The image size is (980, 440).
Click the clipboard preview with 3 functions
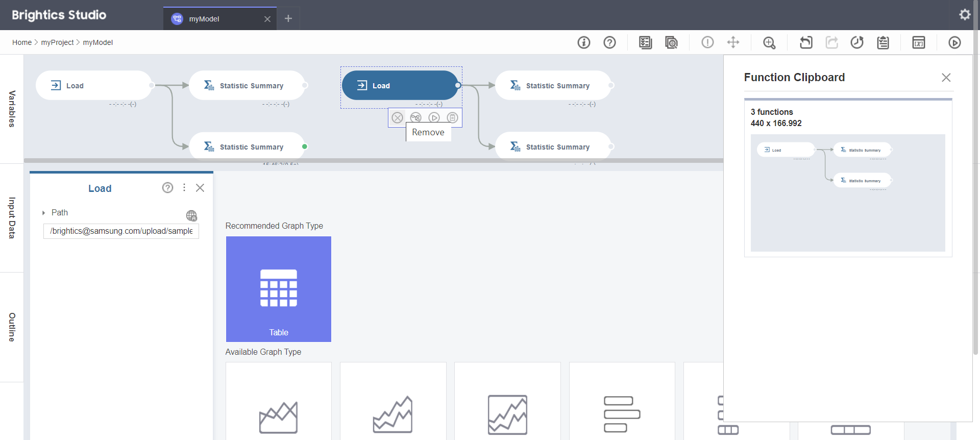click(848, 192)
